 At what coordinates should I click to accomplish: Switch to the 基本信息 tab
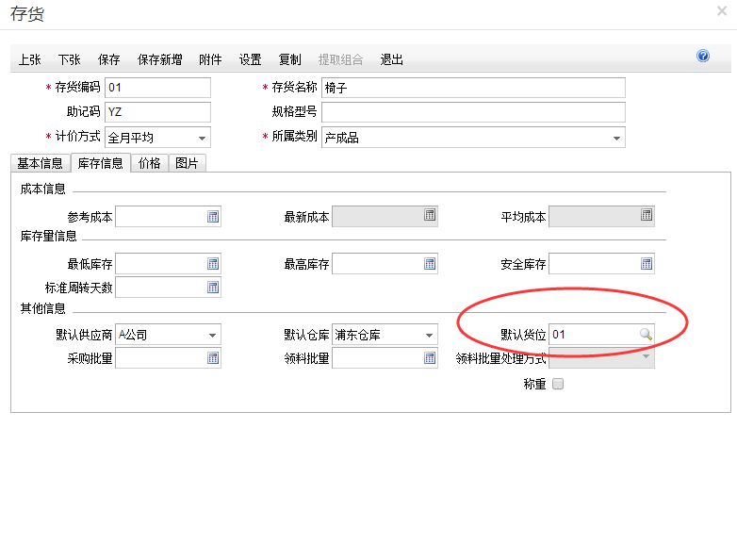(x=41, y=163)
